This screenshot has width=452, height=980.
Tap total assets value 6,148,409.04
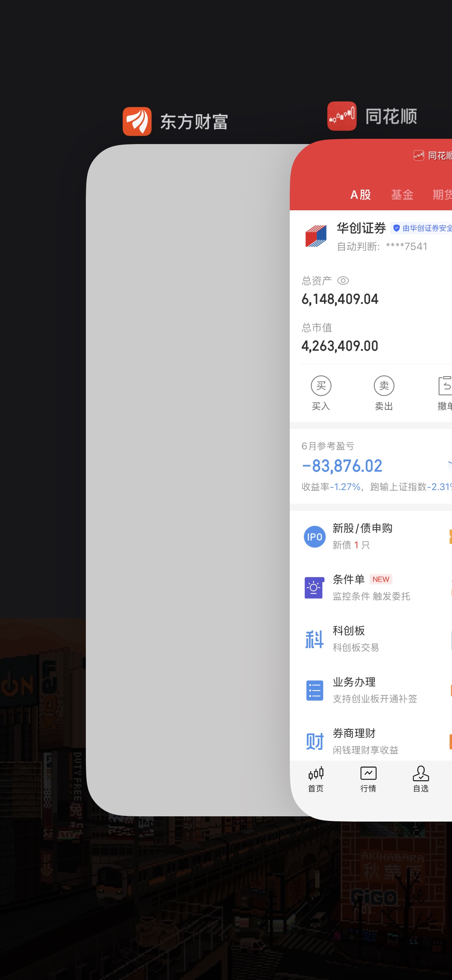pos(340,299)
